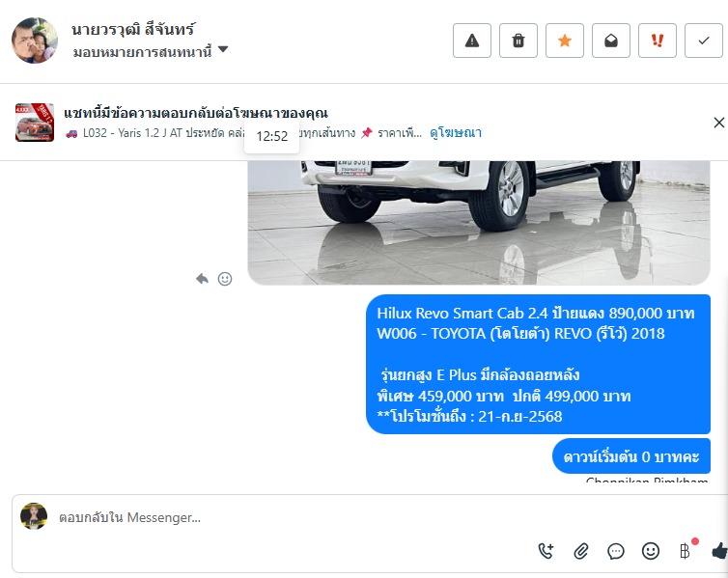Screen dimensions: 728x578
Task: Click the spam warning triangle icon
Action: coord(472,41)
